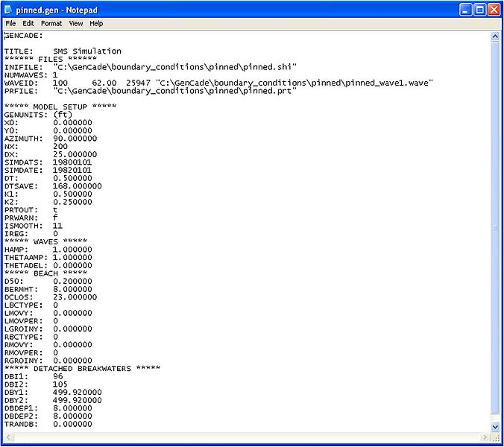Click the TITLE value 'SMS Simulation'
The width and height of the screenshot is (504, 447).
87,51
